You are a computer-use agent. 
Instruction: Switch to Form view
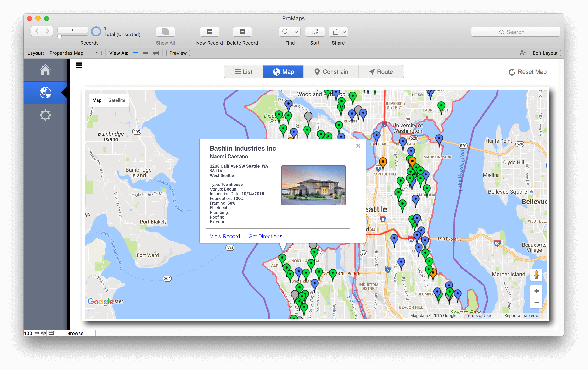135,53
